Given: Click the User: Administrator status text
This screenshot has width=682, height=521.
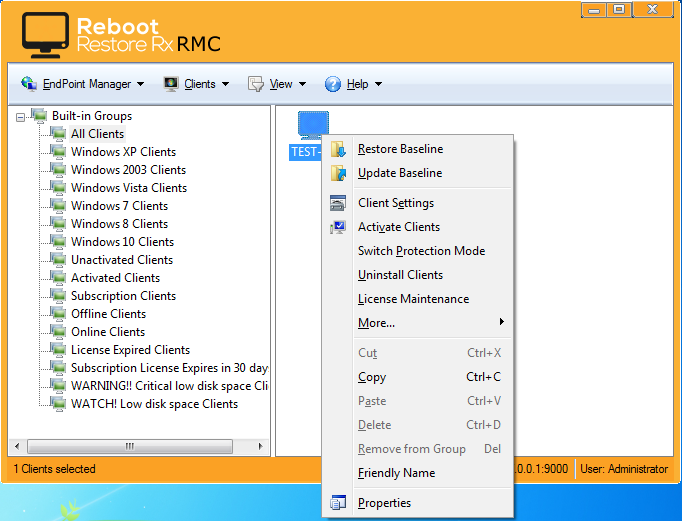Looking at the screenshot, I should 624,469.
